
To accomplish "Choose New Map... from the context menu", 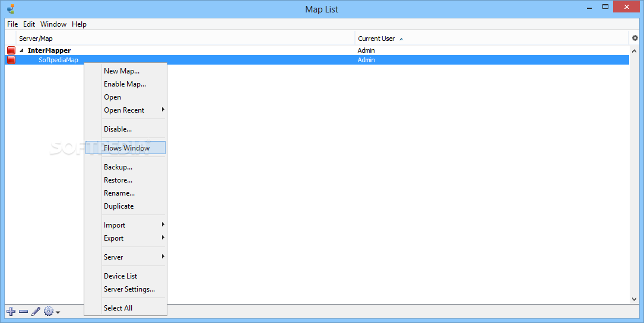I will 125,71.
